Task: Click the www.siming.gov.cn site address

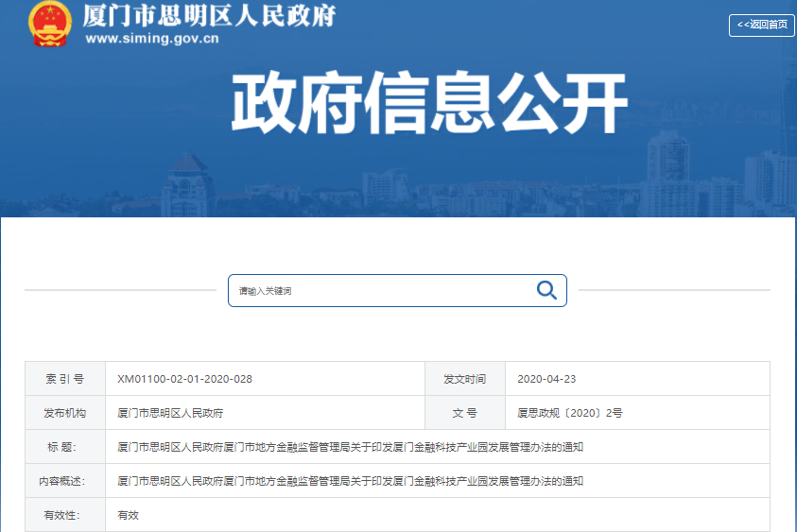Action: coord(152,39)
